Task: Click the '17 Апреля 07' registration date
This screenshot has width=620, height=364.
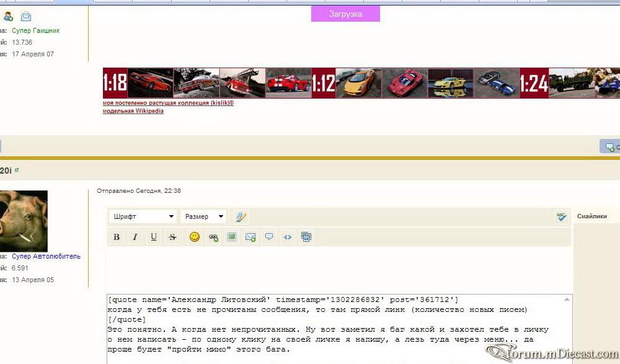Action: click(33, 54)
